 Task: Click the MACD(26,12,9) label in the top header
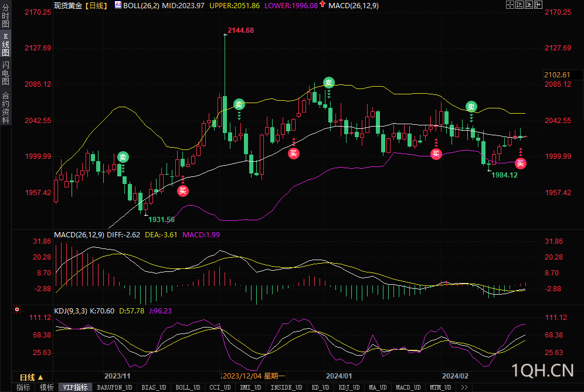point(354,6)
